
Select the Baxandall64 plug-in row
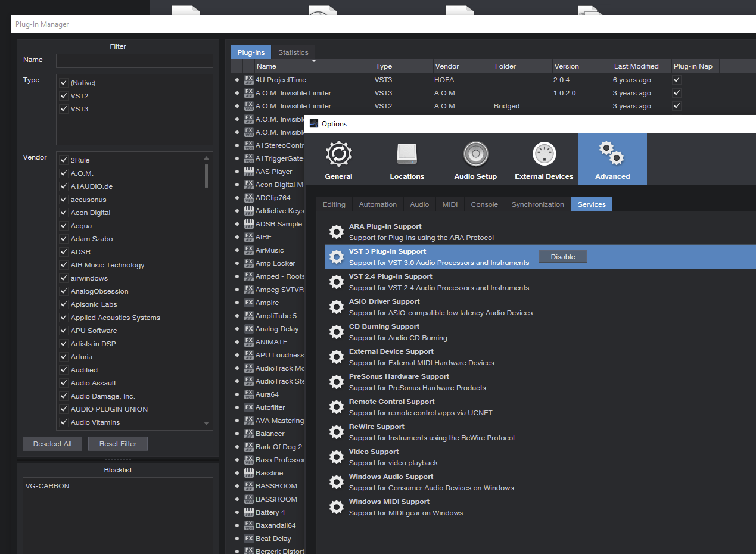tap(276, 525)
